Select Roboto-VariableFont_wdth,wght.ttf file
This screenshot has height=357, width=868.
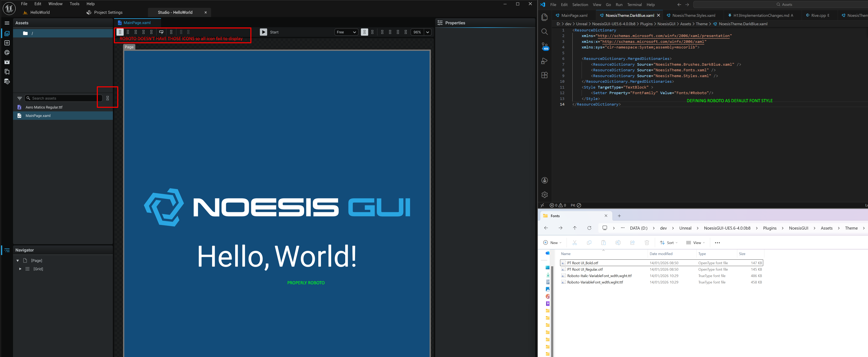tap(661, 282)
